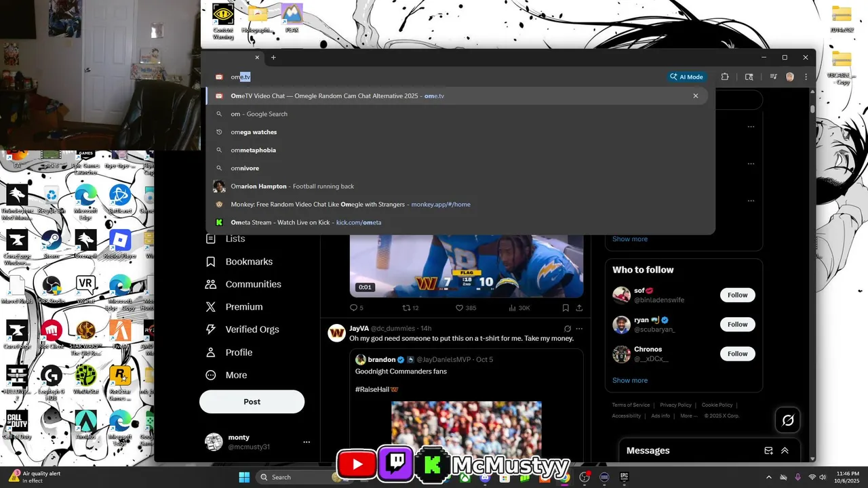Click the page vertical scrollbar

(812, 109)
